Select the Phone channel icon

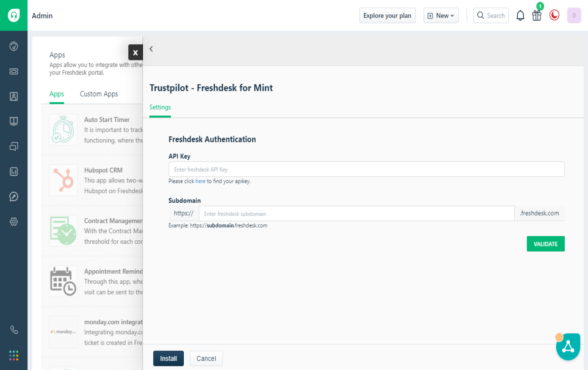tap(14, 330)
